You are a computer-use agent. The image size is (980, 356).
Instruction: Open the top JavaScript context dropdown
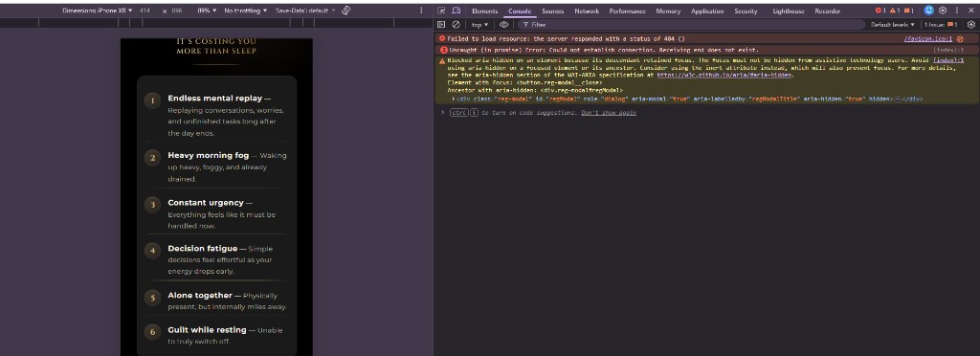pyautogui.click(x=480, y=25)
